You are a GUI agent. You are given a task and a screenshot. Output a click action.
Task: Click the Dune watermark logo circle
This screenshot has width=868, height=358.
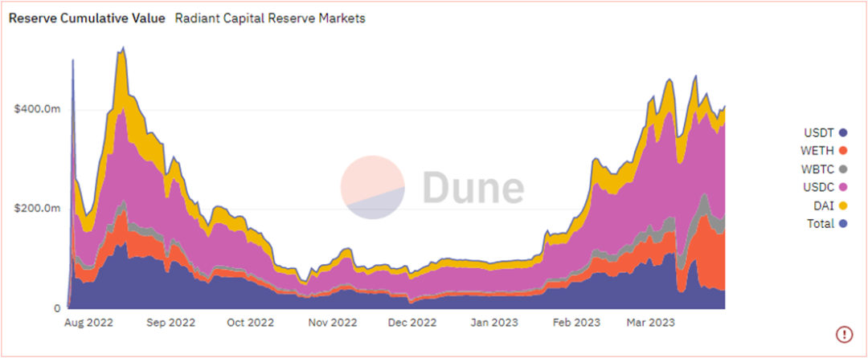373,187
